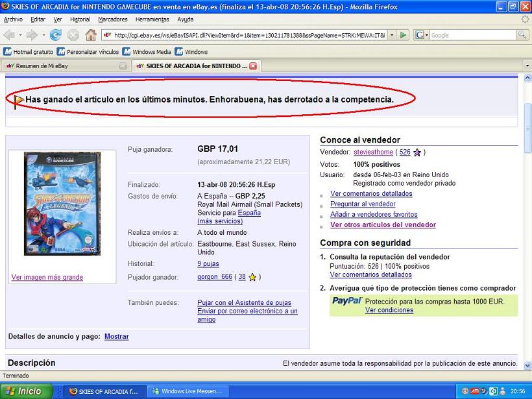Image resolution: width=532 pixels, height=399 pixels.
Task: Expand anuncio details with Mostrar
Action: tap(116, 337)
